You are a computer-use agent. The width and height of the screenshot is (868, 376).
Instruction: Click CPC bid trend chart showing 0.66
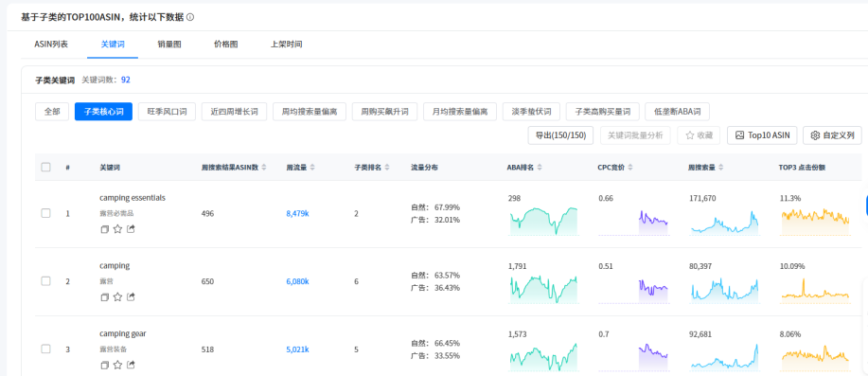point(634,222)
